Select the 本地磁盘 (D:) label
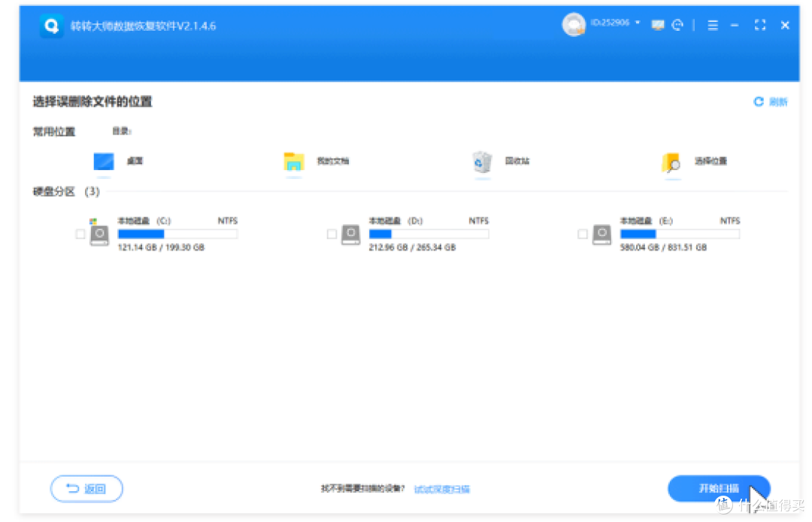 pyautogui.click(x=395, y=221)
